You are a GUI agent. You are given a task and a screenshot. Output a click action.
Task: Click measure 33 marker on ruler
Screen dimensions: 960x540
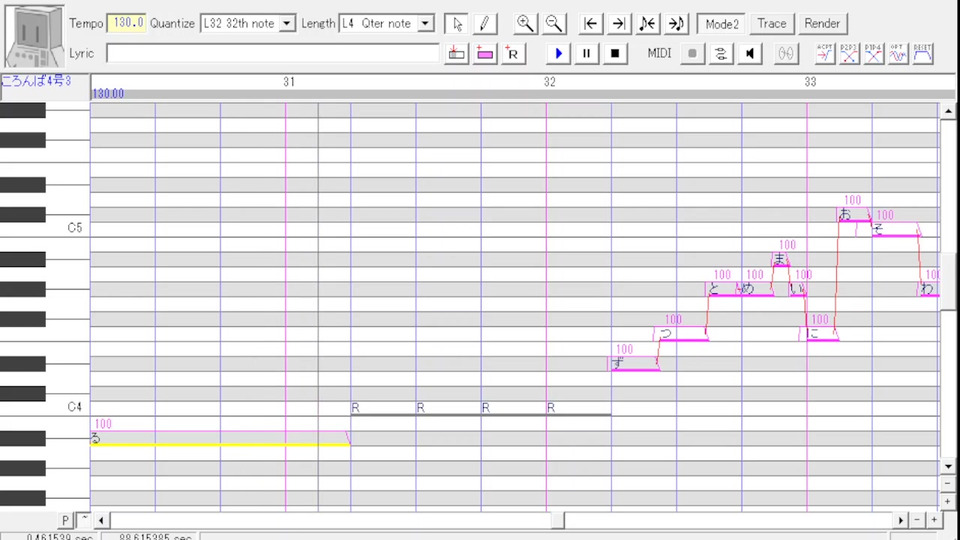pyautogui.click(x=810, y=81)
